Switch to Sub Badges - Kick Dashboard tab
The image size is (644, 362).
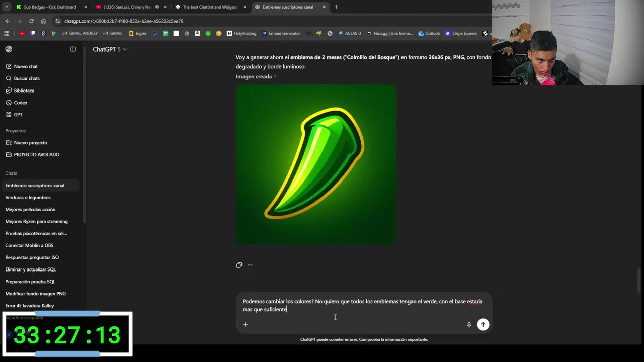[x=51, y=7]
